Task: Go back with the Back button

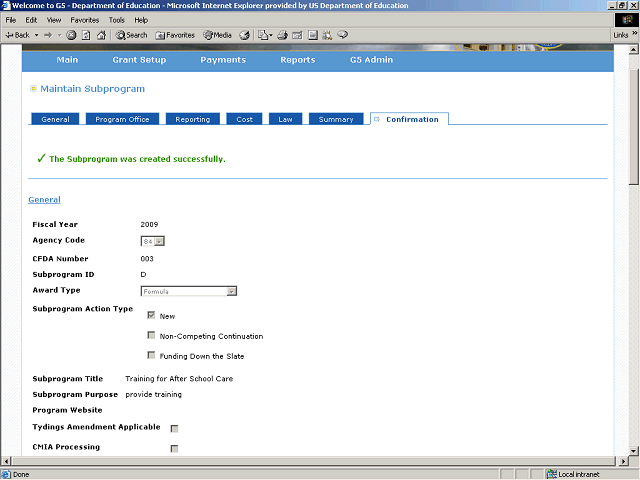Action: [17, 35]
